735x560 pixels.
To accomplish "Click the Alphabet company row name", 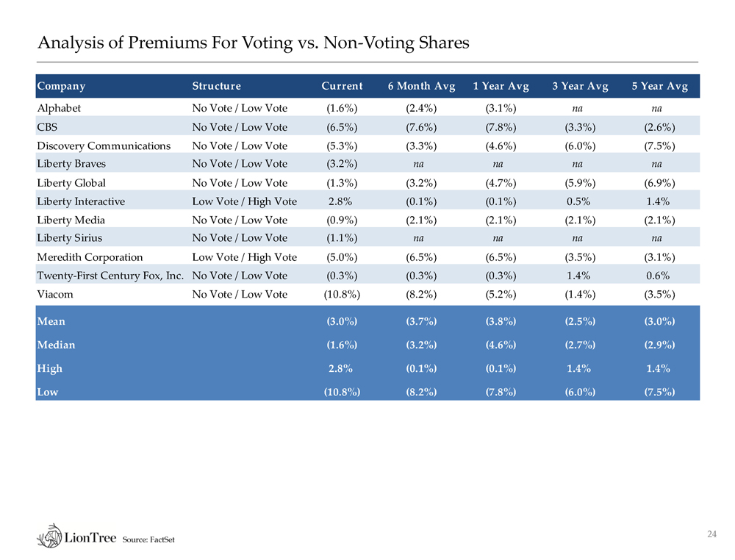I will 59,108.
